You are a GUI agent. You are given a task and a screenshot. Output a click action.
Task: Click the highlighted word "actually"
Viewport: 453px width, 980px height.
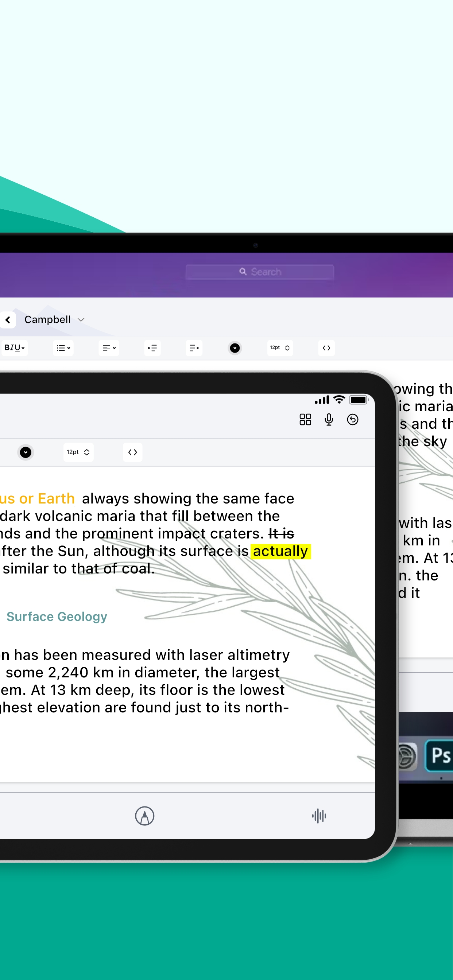(281, 551)
